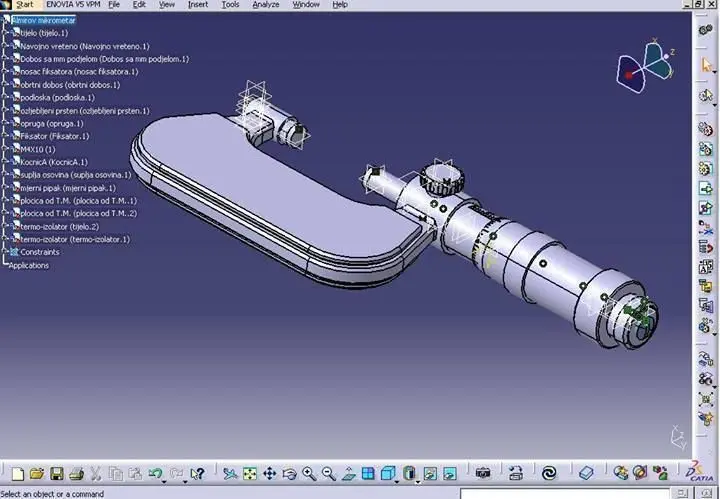
Task: Create a multi-view layout
Action: tap(368, 473)
